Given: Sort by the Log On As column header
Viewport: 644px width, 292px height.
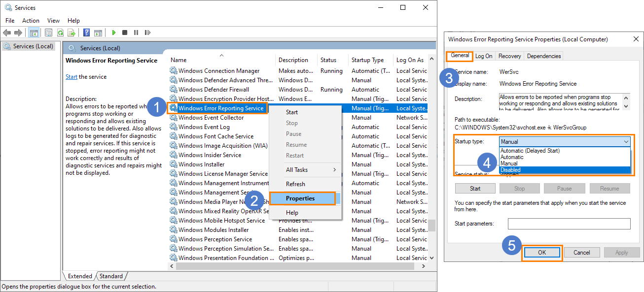Looking at the screenshot, I should [x=411, y=60].
